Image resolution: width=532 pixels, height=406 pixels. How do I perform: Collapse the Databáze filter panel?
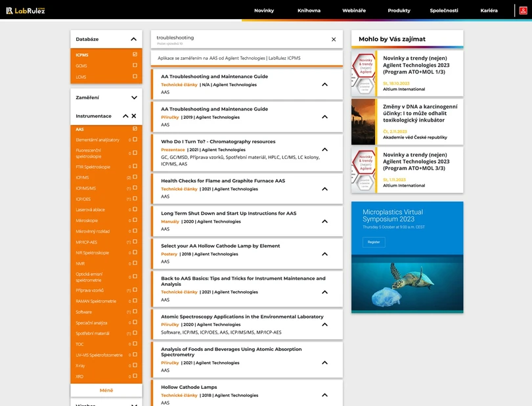pos(134,39)
